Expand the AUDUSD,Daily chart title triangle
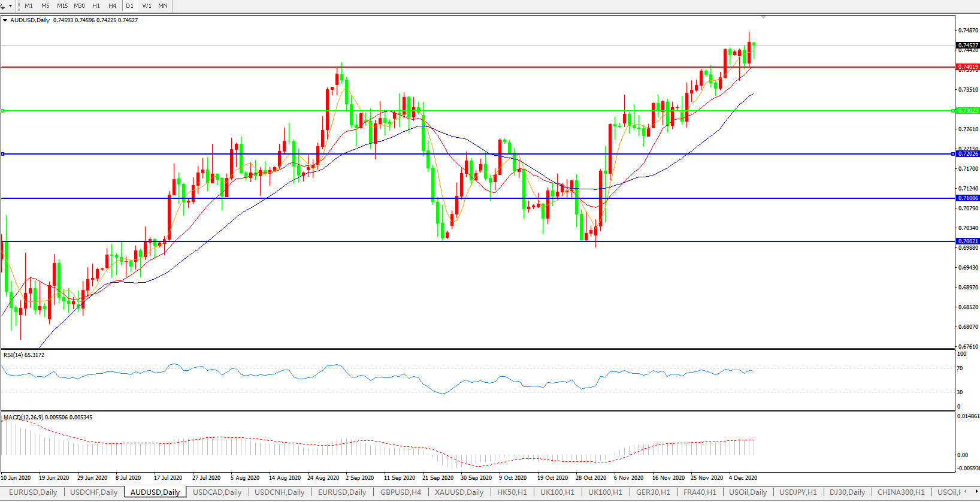980x502 pixels. tap(5, 20)
